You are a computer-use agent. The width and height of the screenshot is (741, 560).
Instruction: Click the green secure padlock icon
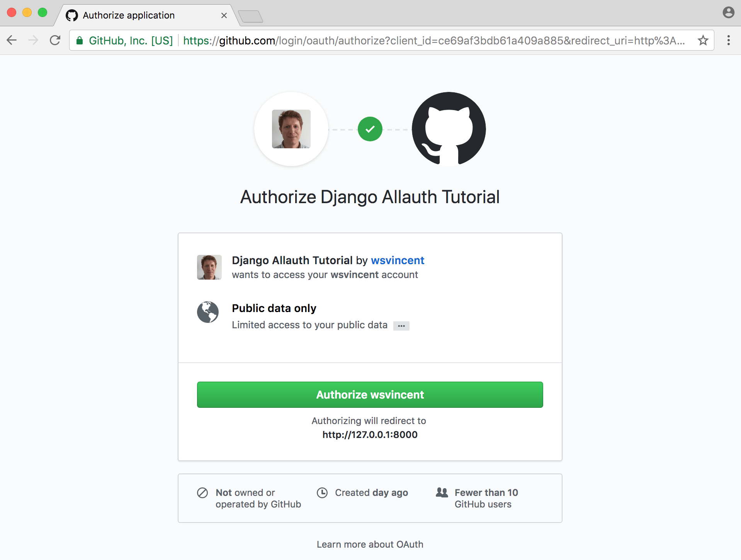[80, 41]
